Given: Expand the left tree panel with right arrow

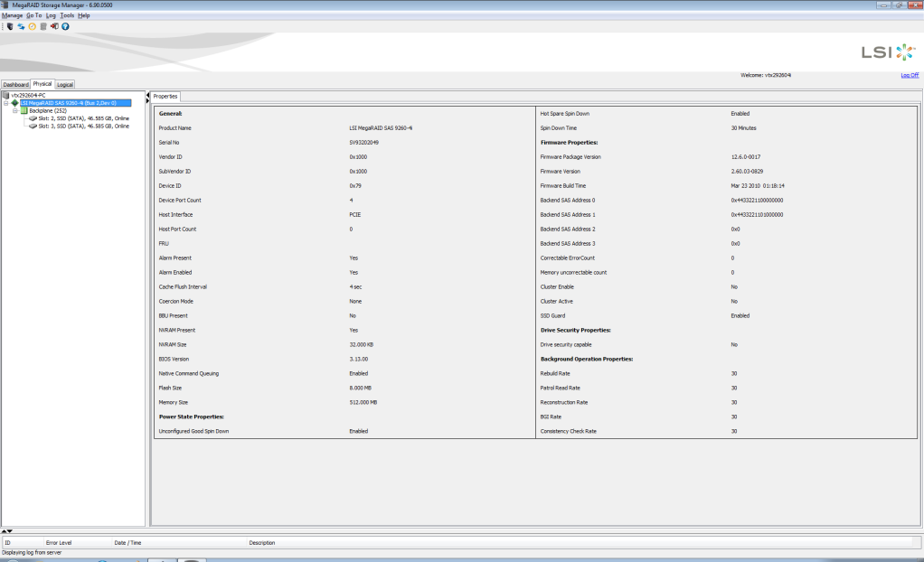Looking at the screenshot, I should pyautogui.click(x=148, y=100).
